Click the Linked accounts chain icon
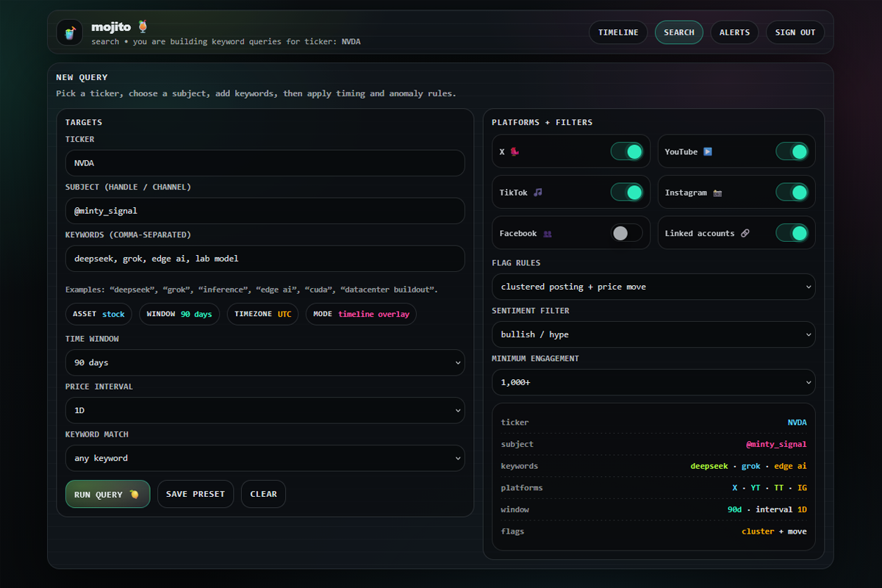 pos(745,234)
